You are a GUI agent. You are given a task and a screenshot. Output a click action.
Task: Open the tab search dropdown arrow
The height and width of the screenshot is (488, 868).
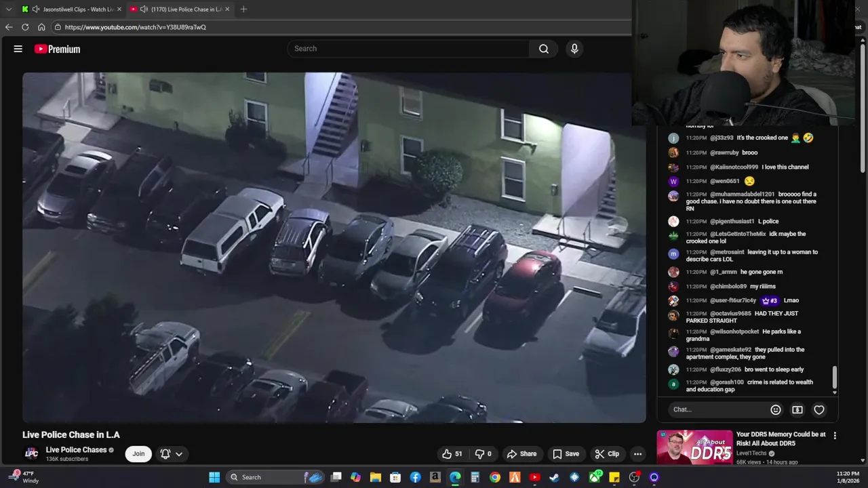coord(8,9)
